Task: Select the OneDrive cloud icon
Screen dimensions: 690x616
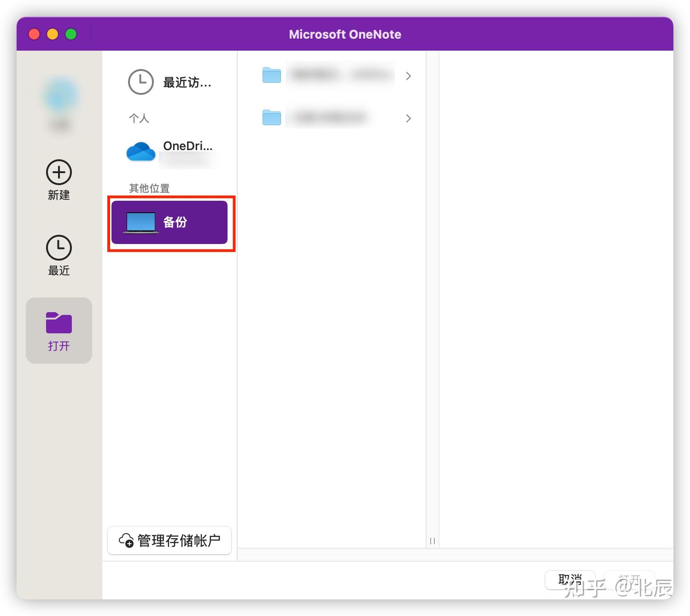Action: click(x=140, y=151)
